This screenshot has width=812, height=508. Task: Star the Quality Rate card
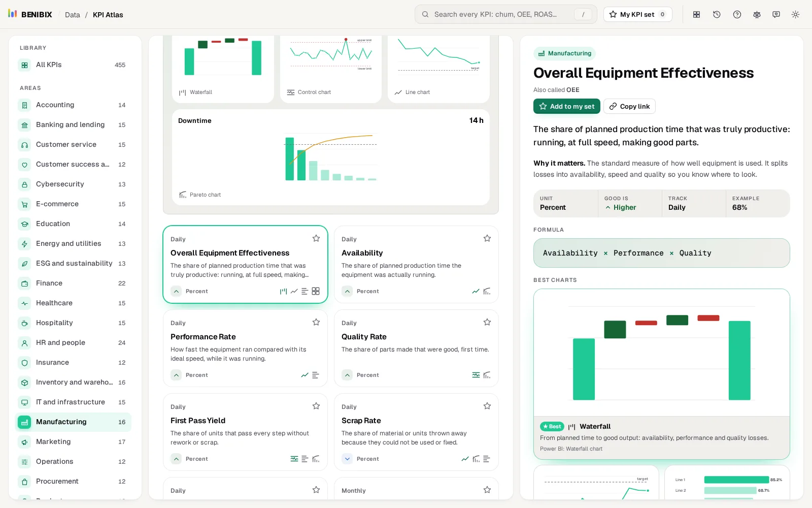tap(487, 322)
